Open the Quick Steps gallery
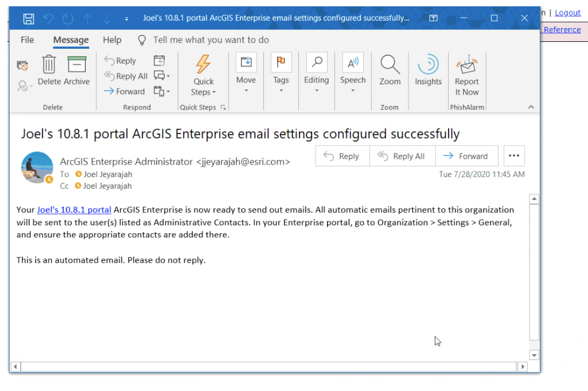Viewport: 588px width, 391px height. point(203,76)
